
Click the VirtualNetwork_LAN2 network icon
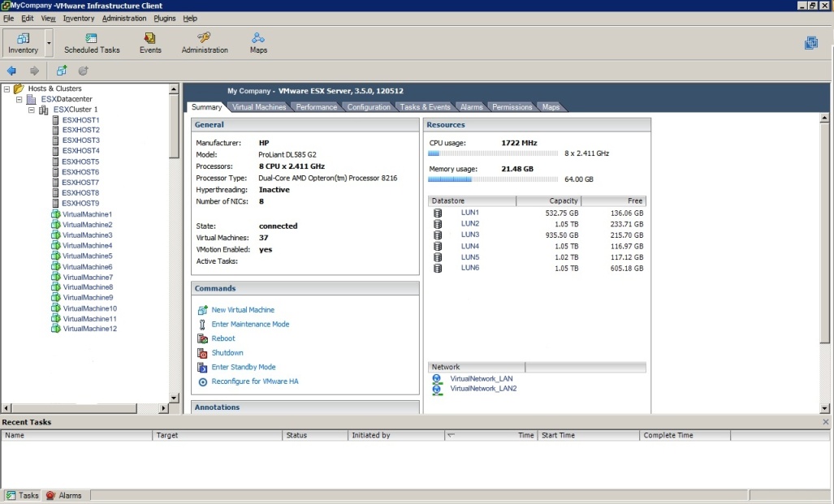(437, 389)
